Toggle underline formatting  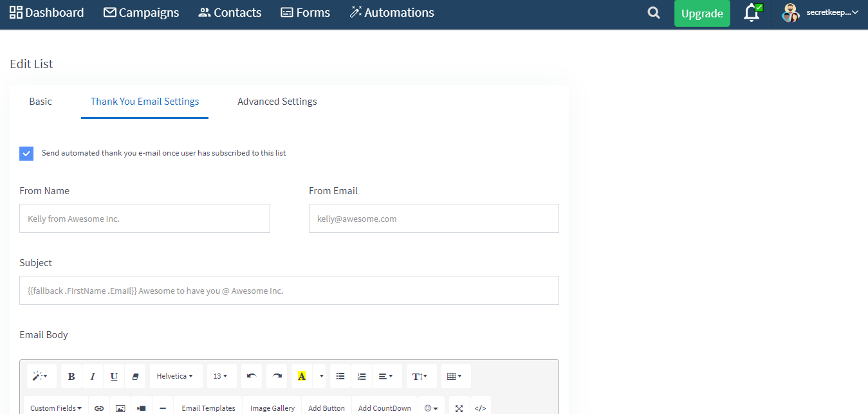pos(114,376)
